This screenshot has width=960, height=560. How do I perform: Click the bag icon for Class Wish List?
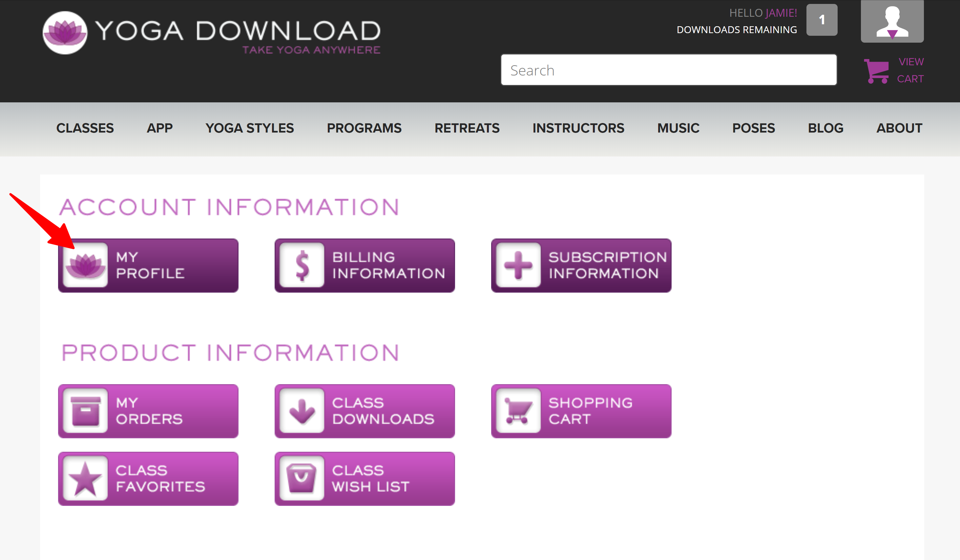(302, 478)
